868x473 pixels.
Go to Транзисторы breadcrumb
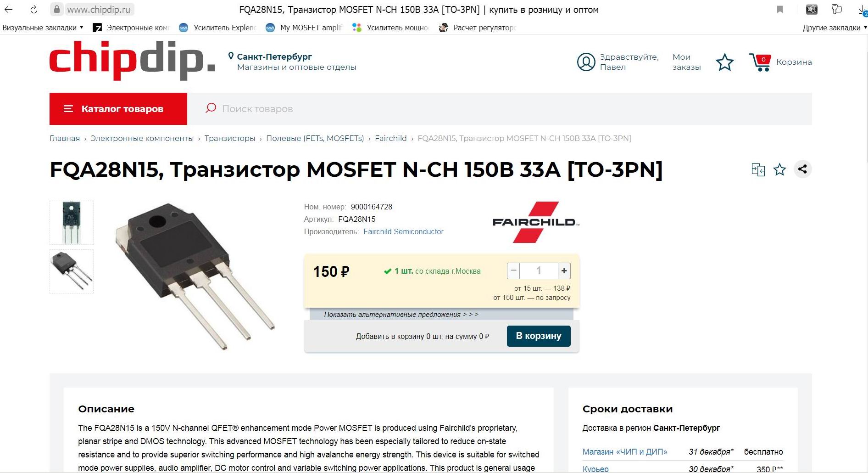point(230,138)
